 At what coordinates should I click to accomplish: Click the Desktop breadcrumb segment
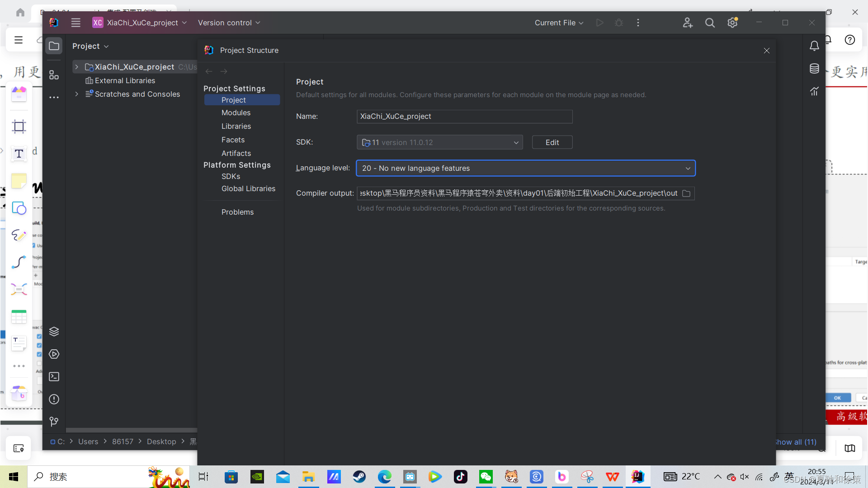pos(161,441)
